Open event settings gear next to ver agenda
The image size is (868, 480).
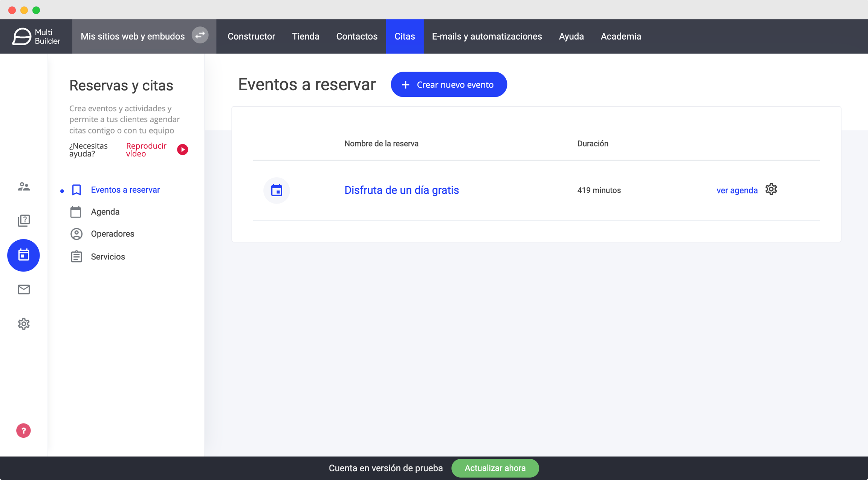coord(771,189)
